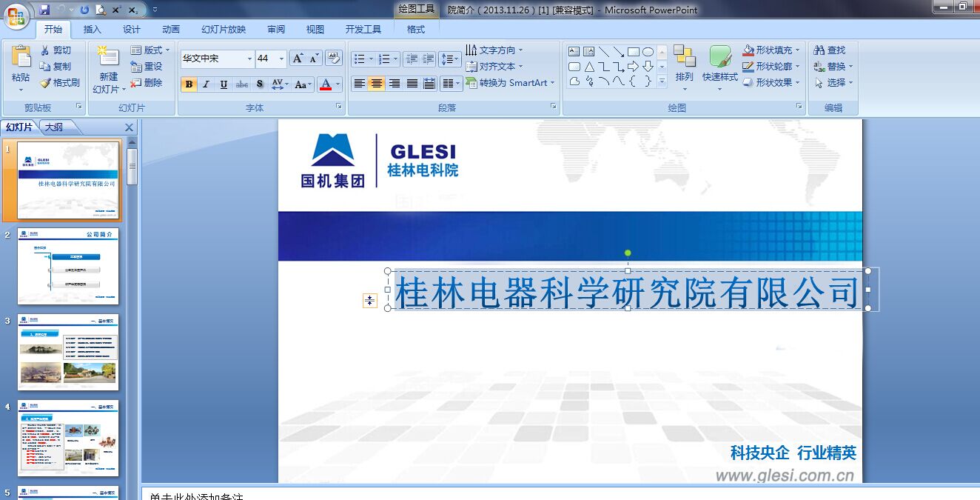Activate the Format Painter (格式刷)
The image size is (980, 500).
(x=60, y=83)
